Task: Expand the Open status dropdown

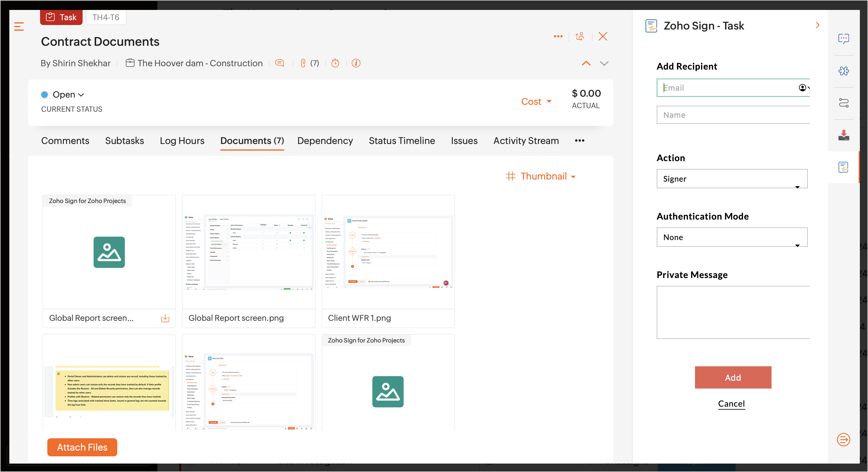Action: (68, 95)
